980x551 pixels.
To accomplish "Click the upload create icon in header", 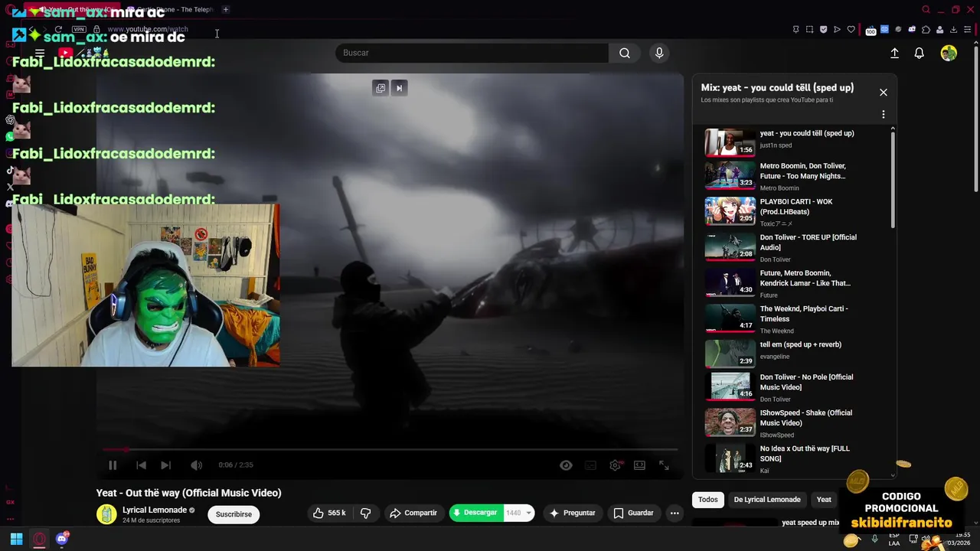I will point(894,53).
